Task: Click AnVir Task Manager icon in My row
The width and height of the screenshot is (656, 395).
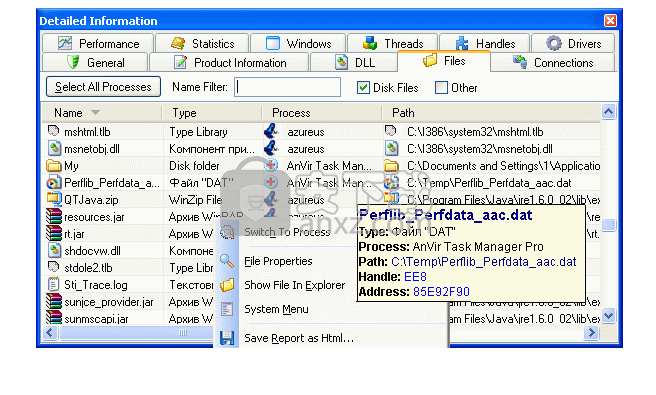Action: pyautogui.click(x=271, y=165)
